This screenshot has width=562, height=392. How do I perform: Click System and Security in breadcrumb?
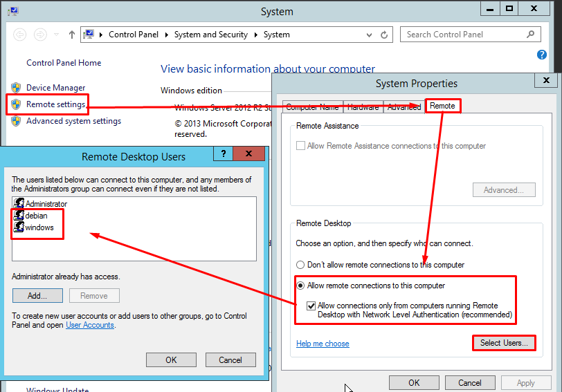click(x=210, y=35)
